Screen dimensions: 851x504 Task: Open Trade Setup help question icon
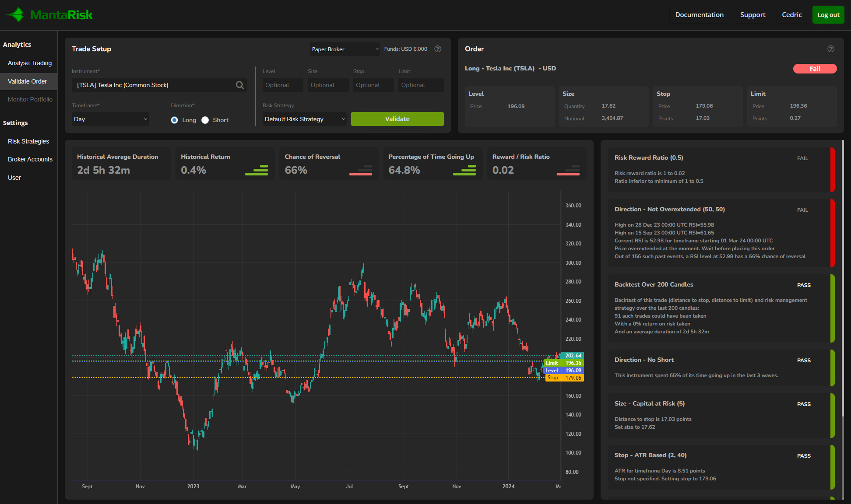(x=438, y=49)
